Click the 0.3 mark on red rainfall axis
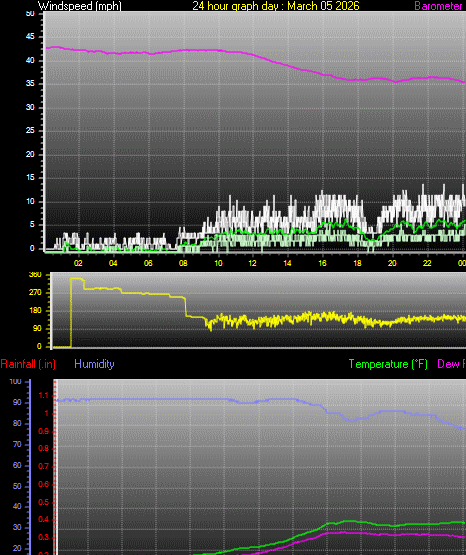The width and height of the screenshot is (466, 555). pos(44,538)
